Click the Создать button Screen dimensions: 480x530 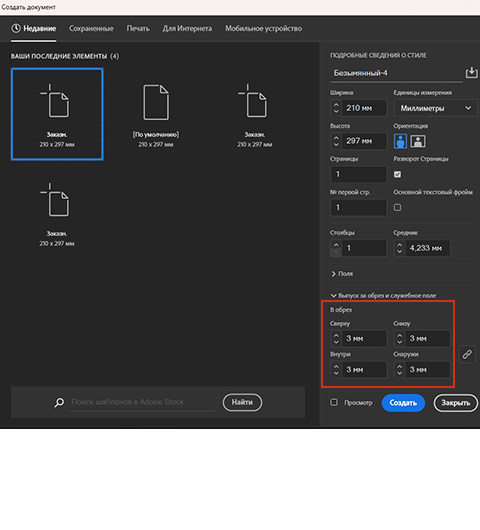pyautogui.click(x=403, y=403)
